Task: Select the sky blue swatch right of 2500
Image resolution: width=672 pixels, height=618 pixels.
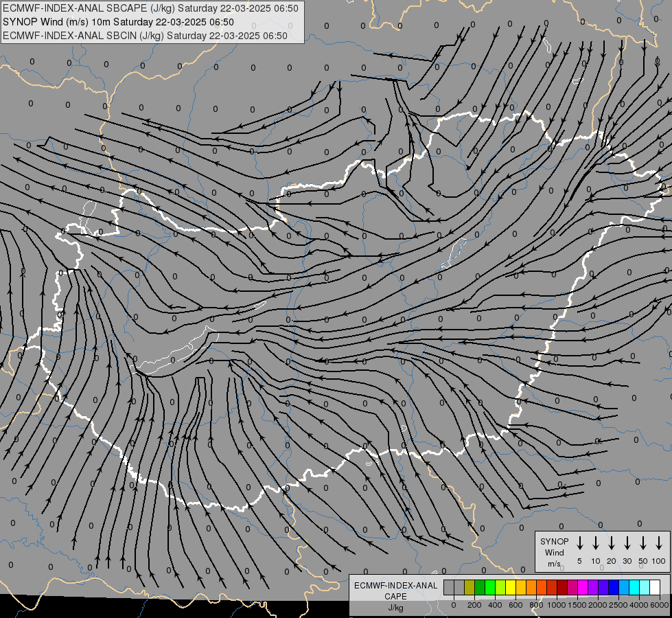Action: click(625, 588)
